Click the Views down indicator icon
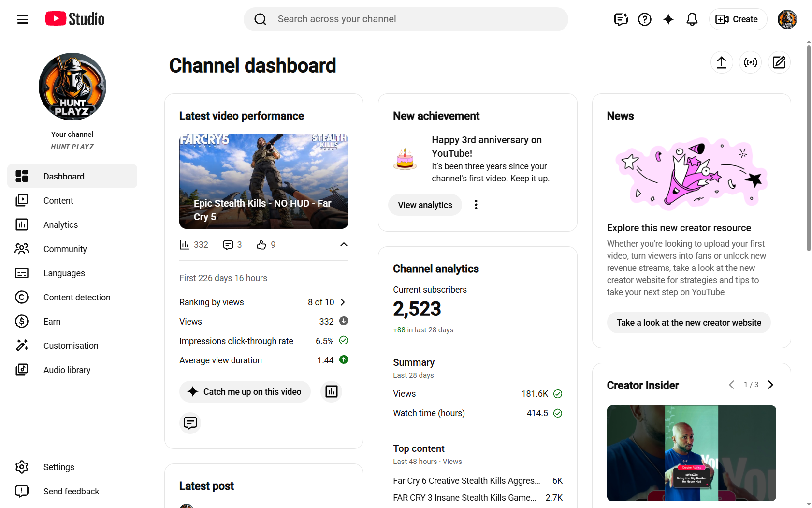This screenshot has width=812, height=508. click(344, 321)
